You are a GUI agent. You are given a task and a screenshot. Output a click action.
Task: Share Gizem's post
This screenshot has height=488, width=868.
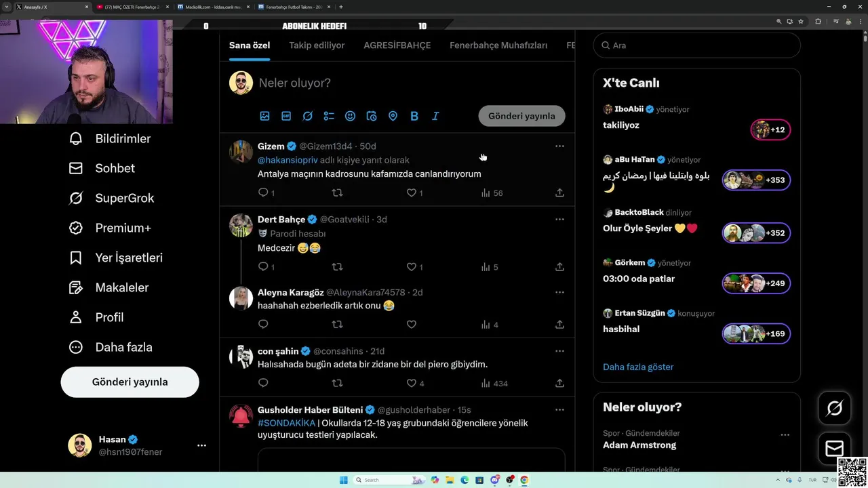coord(559,193)
